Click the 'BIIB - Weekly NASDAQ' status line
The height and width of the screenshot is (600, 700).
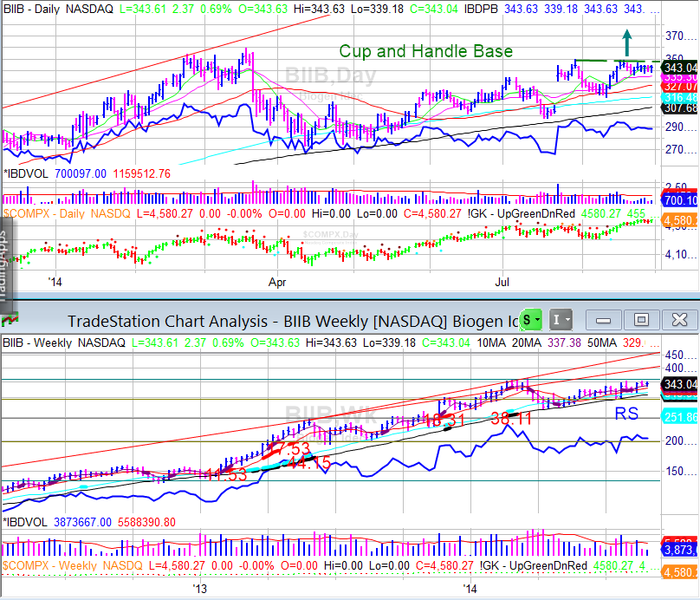point(64,343)
